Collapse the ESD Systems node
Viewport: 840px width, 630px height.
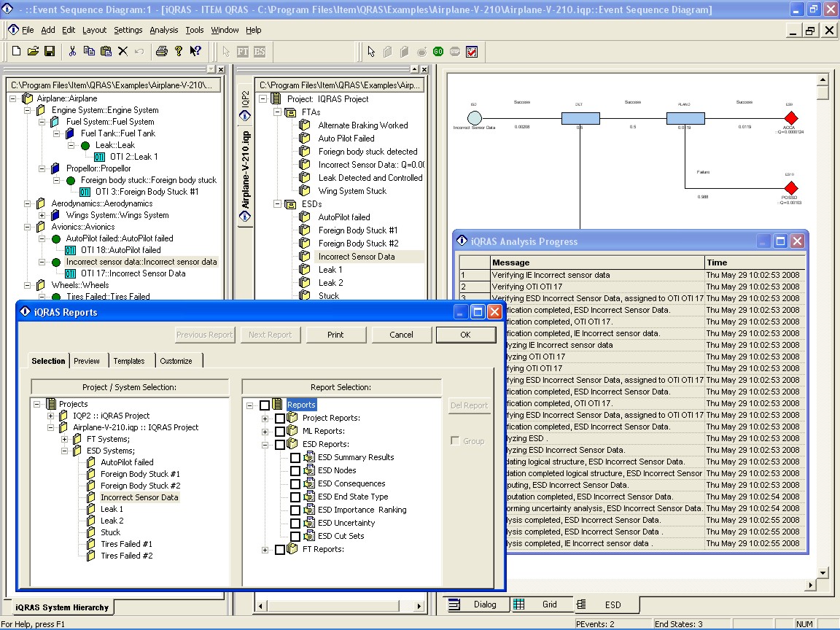point(64,451)
